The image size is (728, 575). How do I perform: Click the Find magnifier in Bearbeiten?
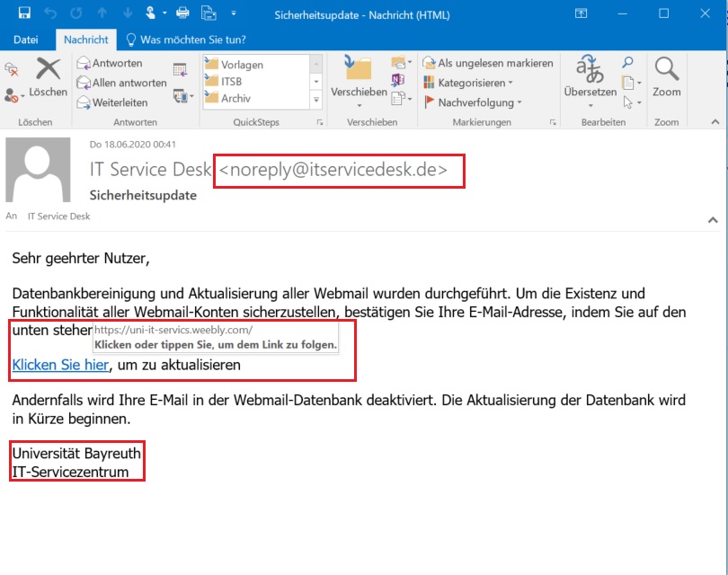[x=627, y=62]
